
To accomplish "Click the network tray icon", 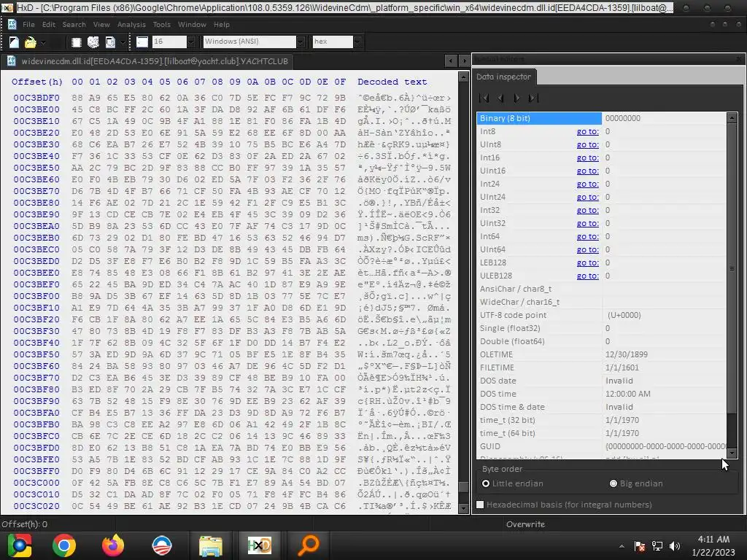I will (x=657, y=546).
